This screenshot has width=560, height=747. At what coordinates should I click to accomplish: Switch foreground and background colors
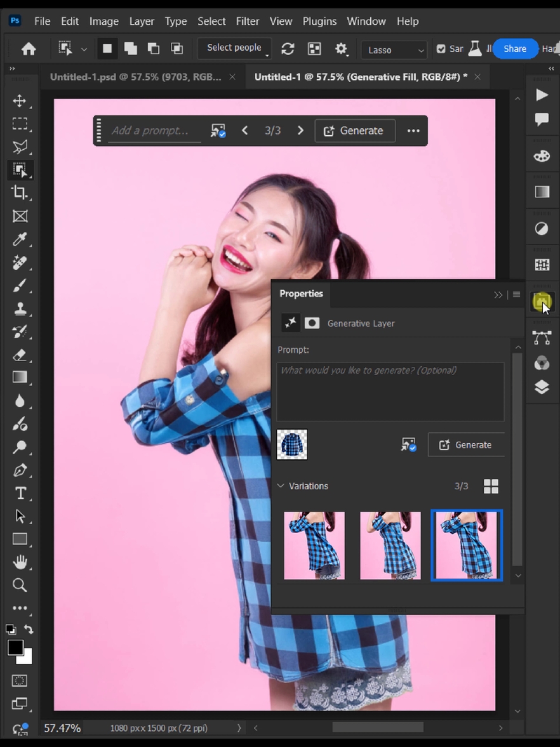[29, 630]
